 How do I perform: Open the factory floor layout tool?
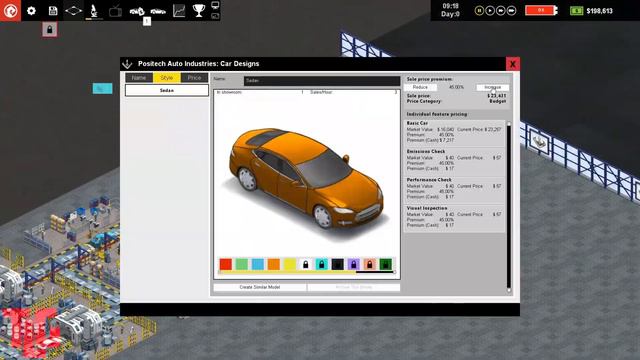(x=73, y=11)
